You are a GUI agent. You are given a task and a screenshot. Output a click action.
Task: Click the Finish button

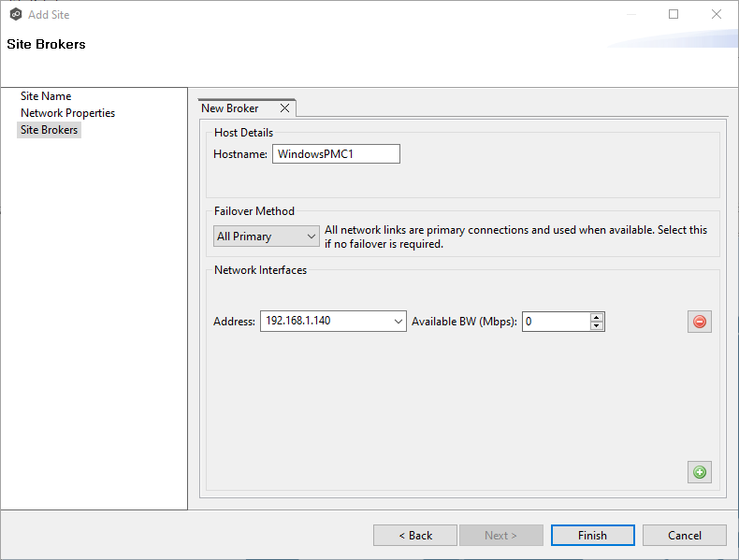click(x=592, y=536)
